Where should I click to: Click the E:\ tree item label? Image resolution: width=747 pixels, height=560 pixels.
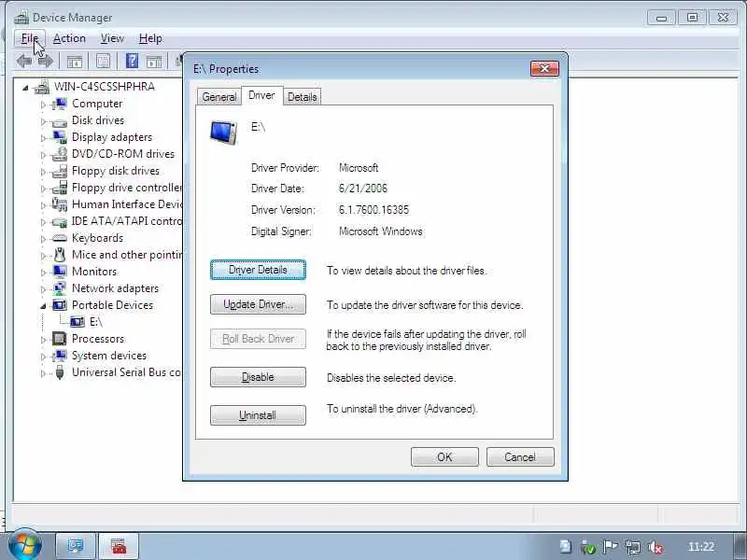(x=96, y=322)
